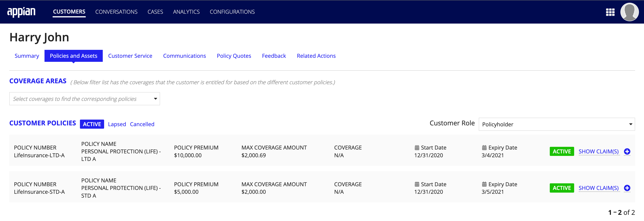Switch to the Policy Quotes tab

234,56
